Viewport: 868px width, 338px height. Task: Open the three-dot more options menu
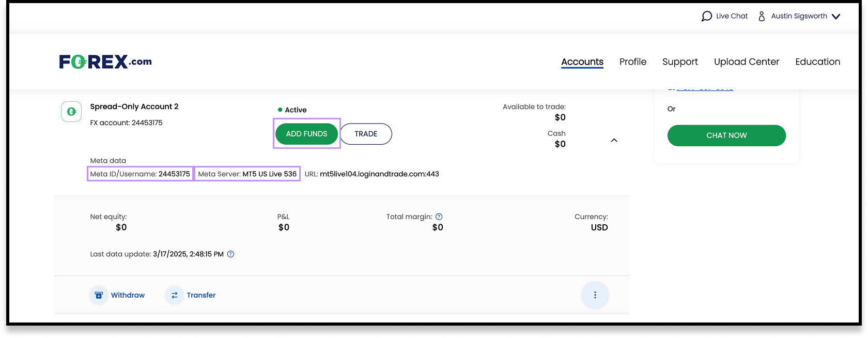(595, 295)
